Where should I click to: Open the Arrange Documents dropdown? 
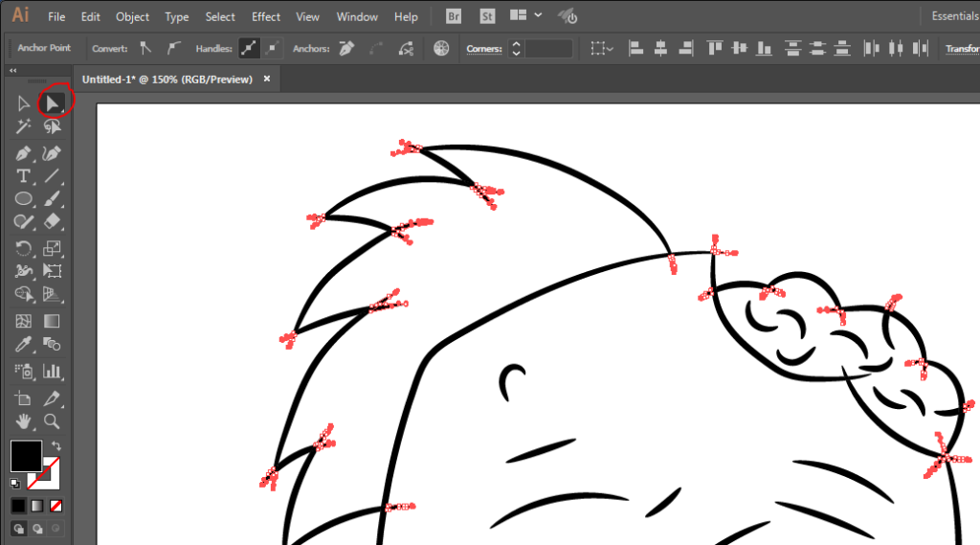[524, 16]
